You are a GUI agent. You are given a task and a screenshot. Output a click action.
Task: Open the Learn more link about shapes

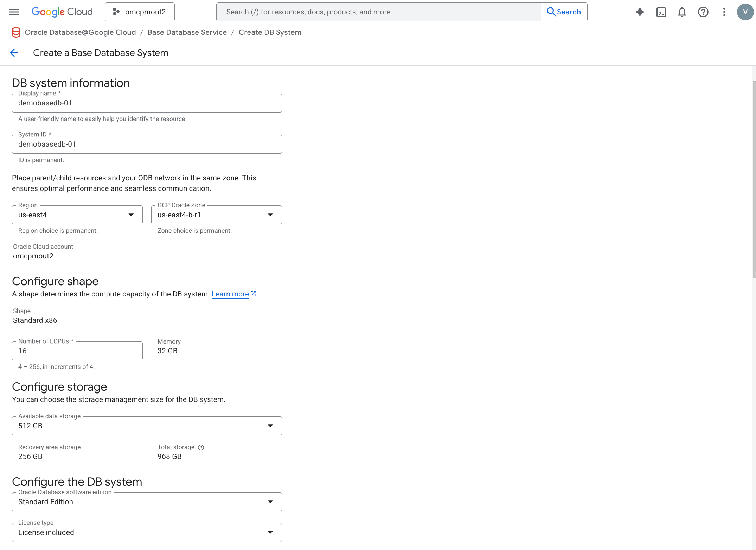230,294
